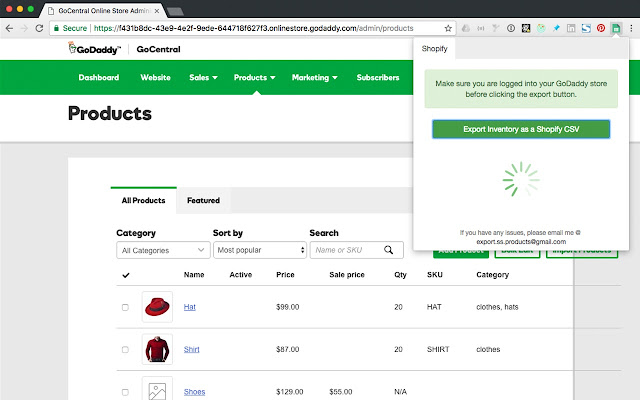This screenshot has width=640, height=400.
Task: Click the Active column header
Action: pyautogui.click(x=241, y=275)
